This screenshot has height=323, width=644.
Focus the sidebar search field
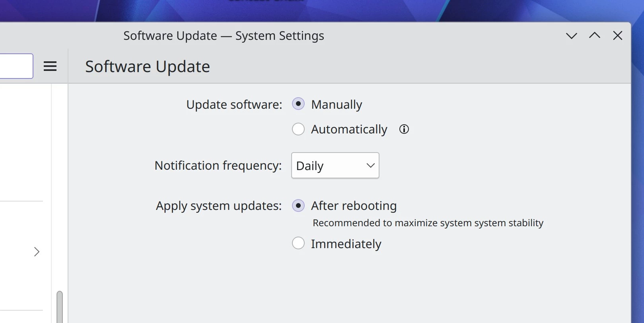(x=16, y=66)
